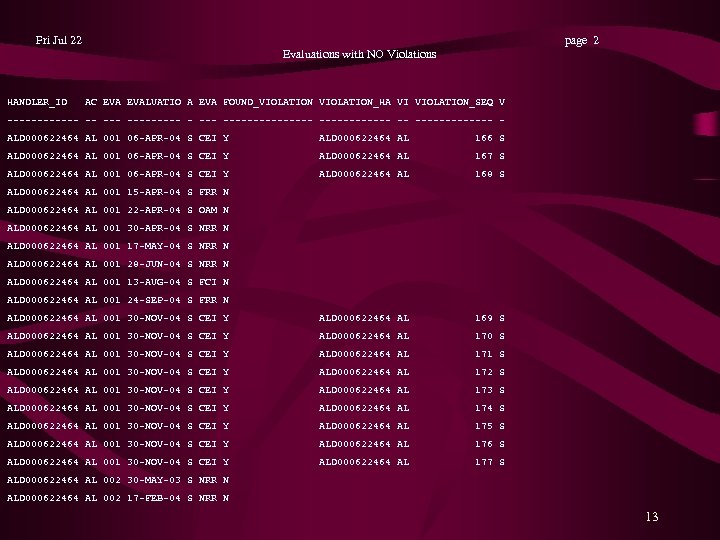Click the "Fri Jul 22" date text
This screenshot has height=540, width=720.
(59, 40)
